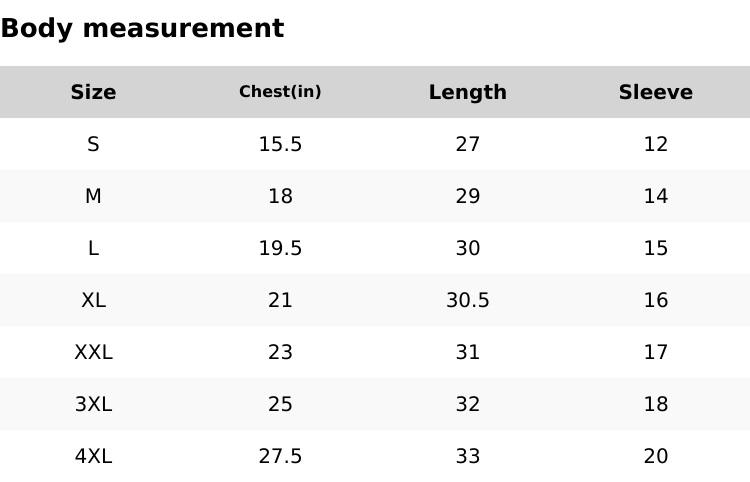Select the 4XL size row label
750x482 pixels.
click(93, 456)
